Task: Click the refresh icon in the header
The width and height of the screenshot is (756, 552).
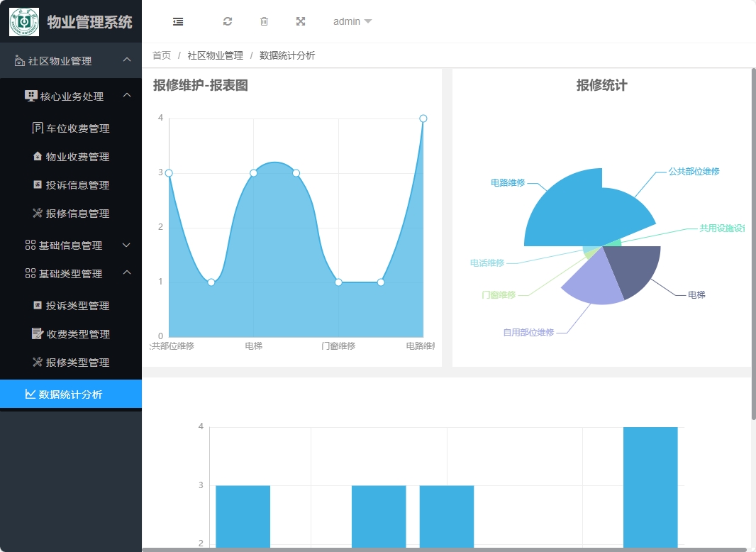Action: point(228,21)
